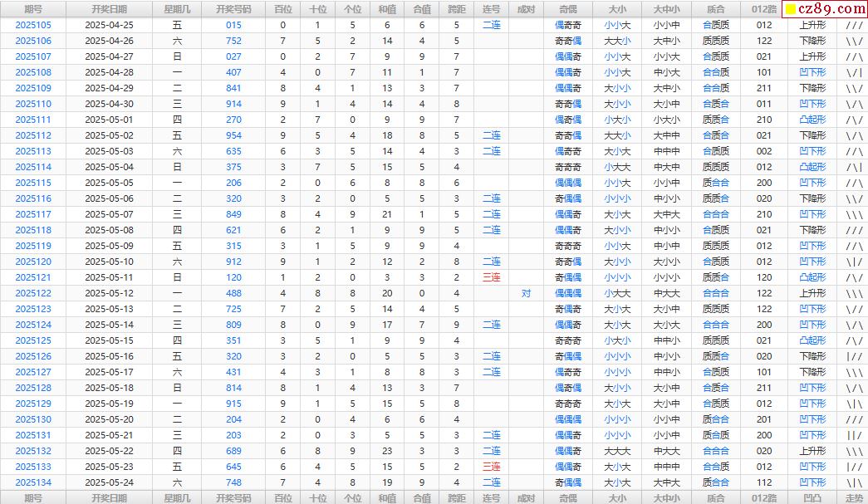Click the top 开奖日期 column header
Image resolution: width=868 pixels, height=504 pixels.
(109, 9)
